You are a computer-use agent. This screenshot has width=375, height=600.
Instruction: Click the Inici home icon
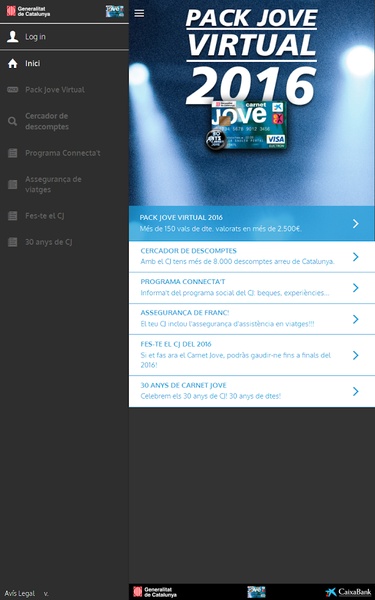(13, 64)
